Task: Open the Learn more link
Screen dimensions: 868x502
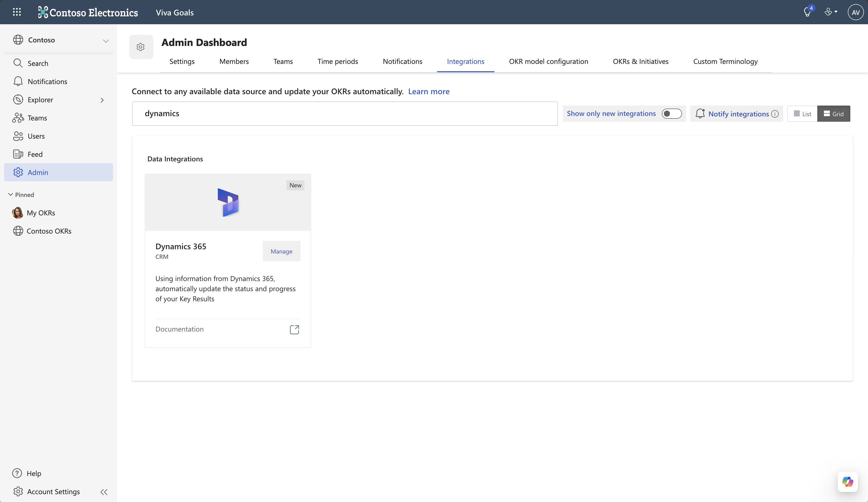Action: [428, 91]
